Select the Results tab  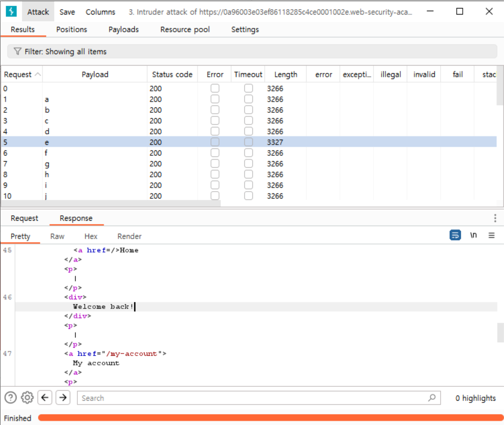[23, 30]
